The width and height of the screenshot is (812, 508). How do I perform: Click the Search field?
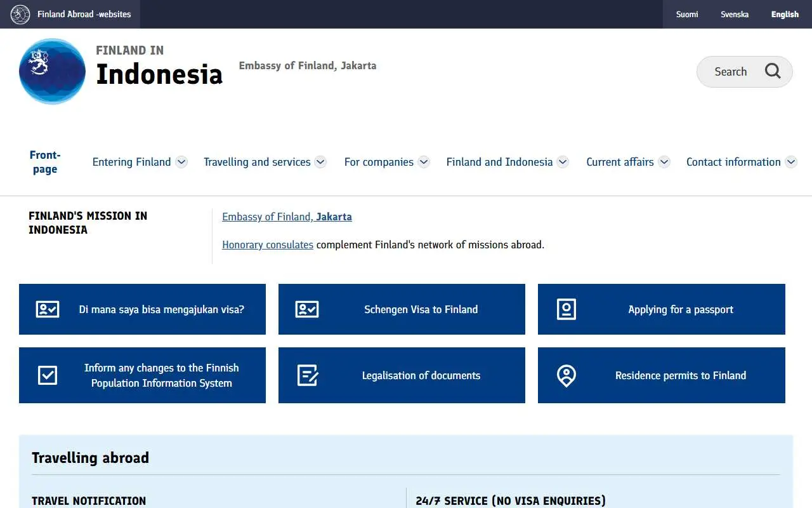point(745,72)
